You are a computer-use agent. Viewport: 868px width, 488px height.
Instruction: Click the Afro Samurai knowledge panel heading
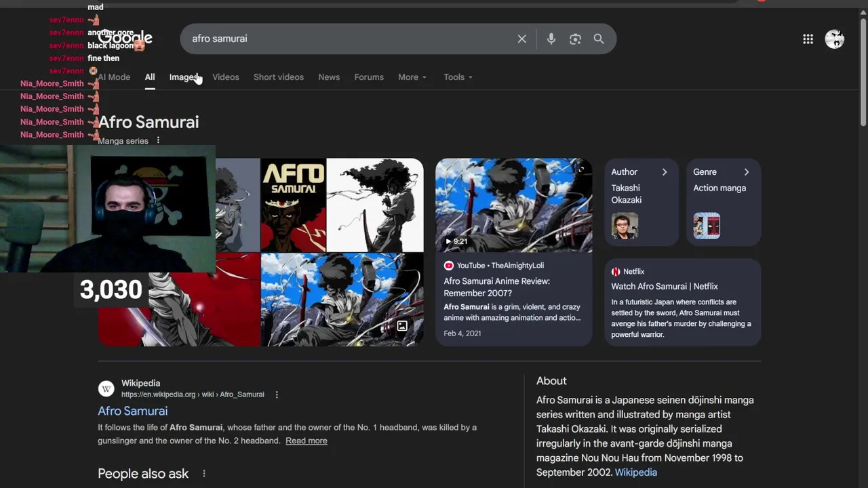tap(149, 122)
